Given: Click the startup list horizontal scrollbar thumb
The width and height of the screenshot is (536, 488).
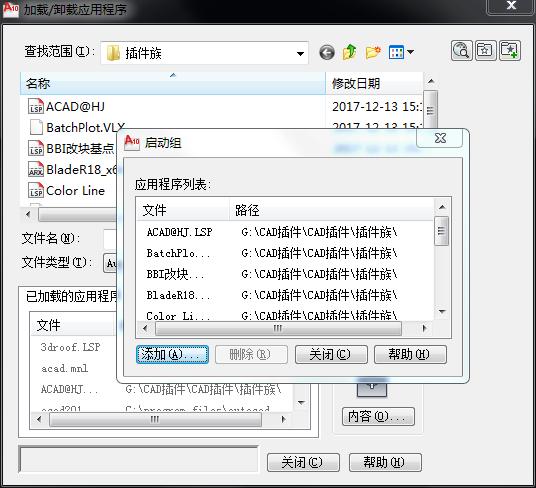Looking at the screenshot, I should [278, 328].
